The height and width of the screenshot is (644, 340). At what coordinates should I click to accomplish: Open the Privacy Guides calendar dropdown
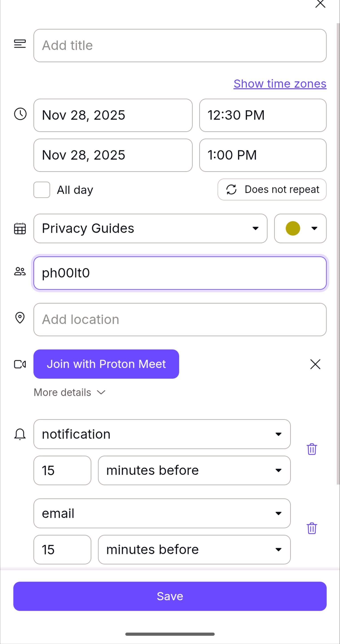coord(150,229)
